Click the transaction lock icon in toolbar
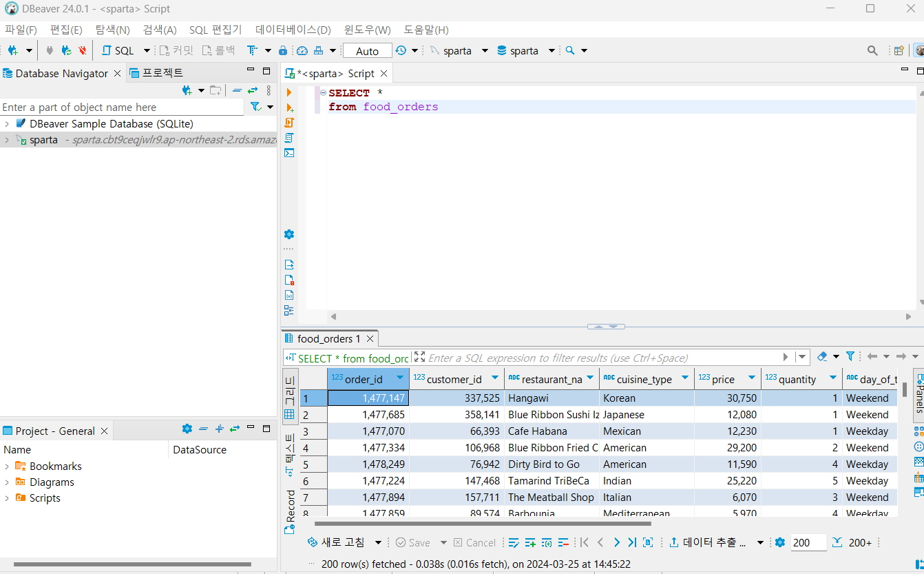 point(283,50)
